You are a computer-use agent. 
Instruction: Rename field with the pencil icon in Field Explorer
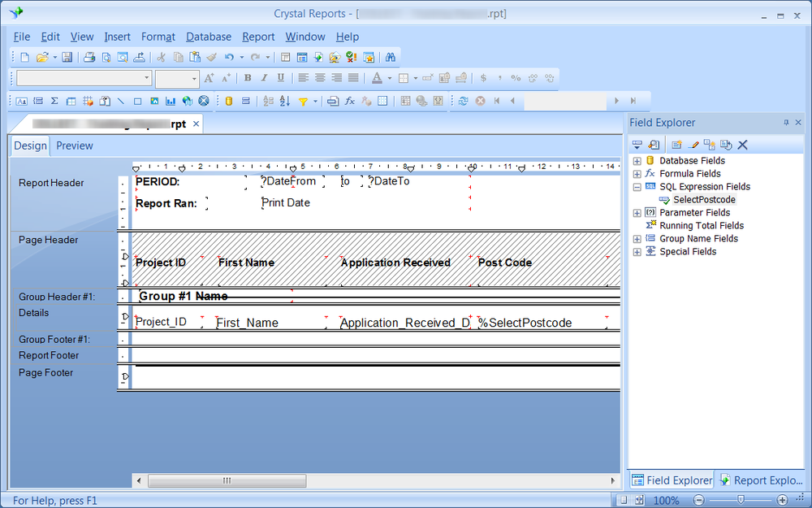tap(693, 145)
